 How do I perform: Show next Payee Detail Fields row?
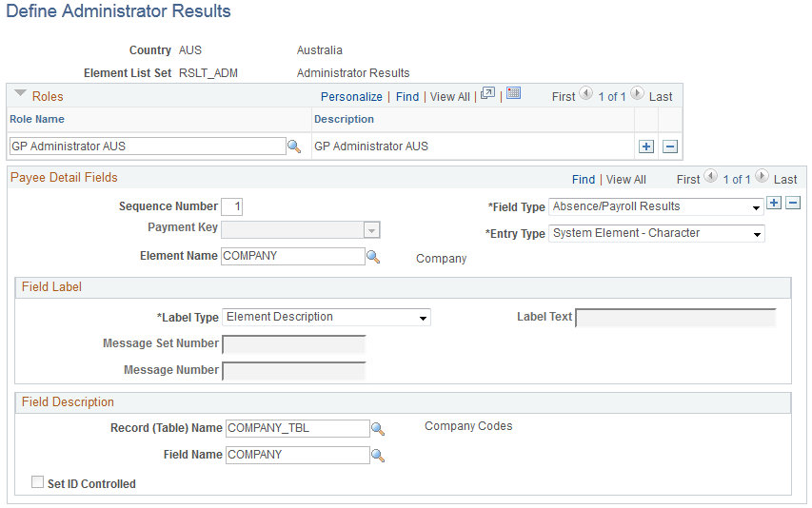point(762,176)
